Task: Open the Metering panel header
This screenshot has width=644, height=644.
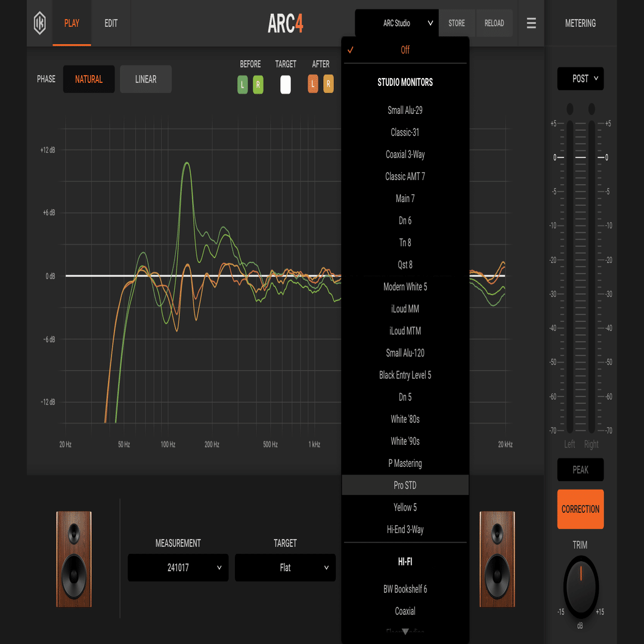Action: tap(580, 23)
